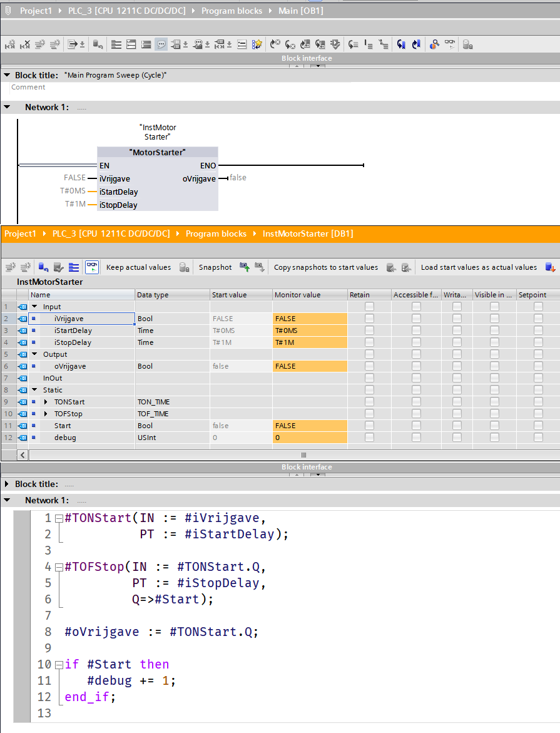
Task: Tick the Setpoint checkbox for debug row
Action: point(538,438)
